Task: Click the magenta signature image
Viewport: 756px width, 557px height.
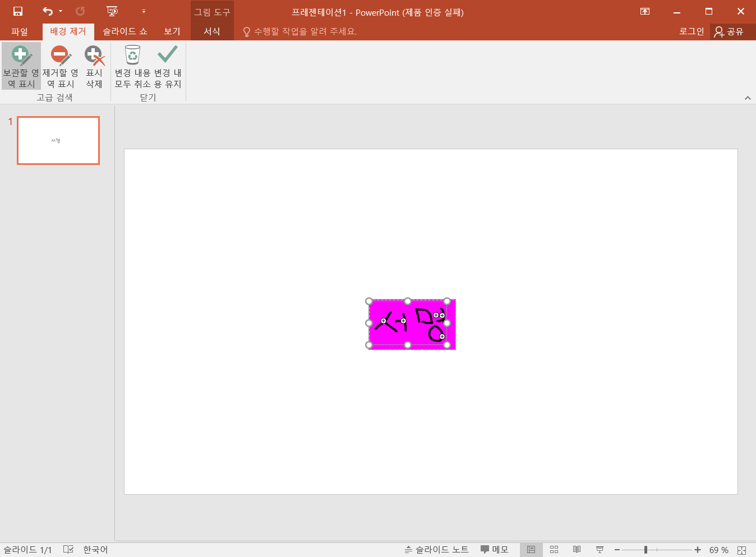Action: point(412,324)
